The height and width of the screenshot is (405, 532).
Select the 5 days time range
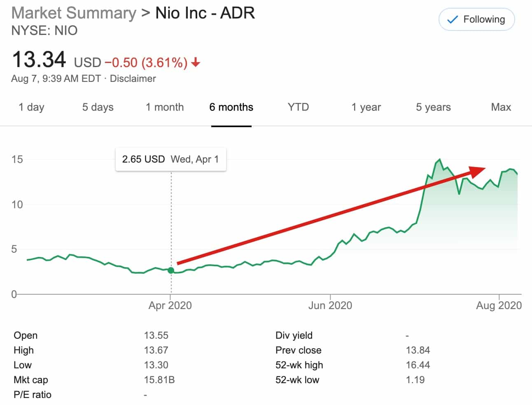pos(97,107)
